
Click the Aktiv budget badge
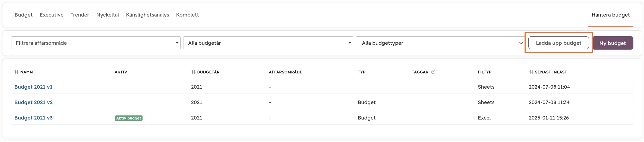pos(129,118)
